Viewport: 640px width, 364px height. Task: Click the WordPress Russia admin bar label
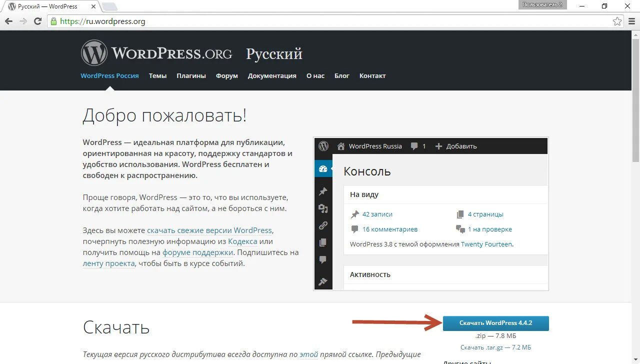click(375, 146)
